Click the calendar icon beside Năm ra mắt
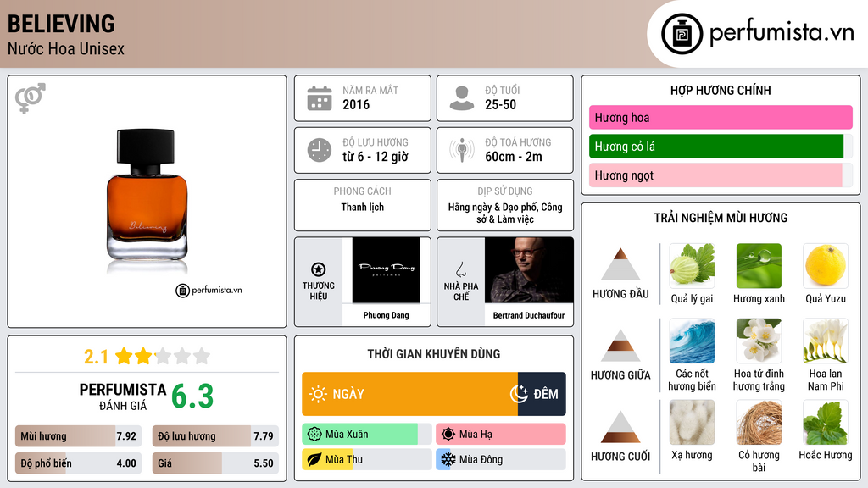Screen dimensions: 868x488 pyautogui.click(x=320, y=98)
